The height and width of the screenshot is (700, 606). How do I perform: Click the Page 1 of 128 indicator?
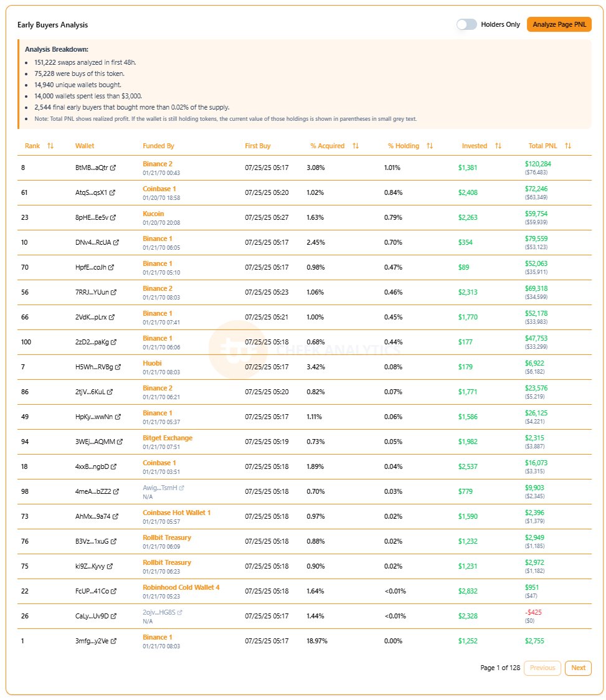[x=500, y=668]
